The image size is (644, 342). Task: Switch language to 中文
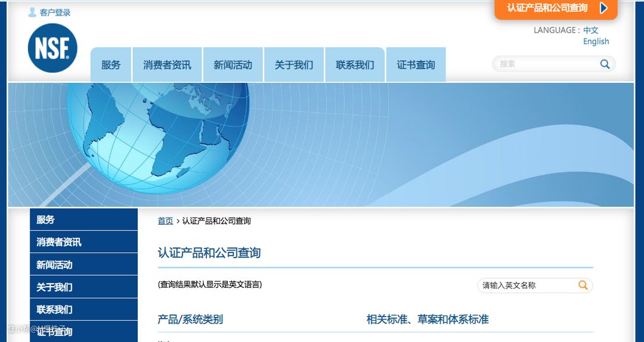coord(590,30)
